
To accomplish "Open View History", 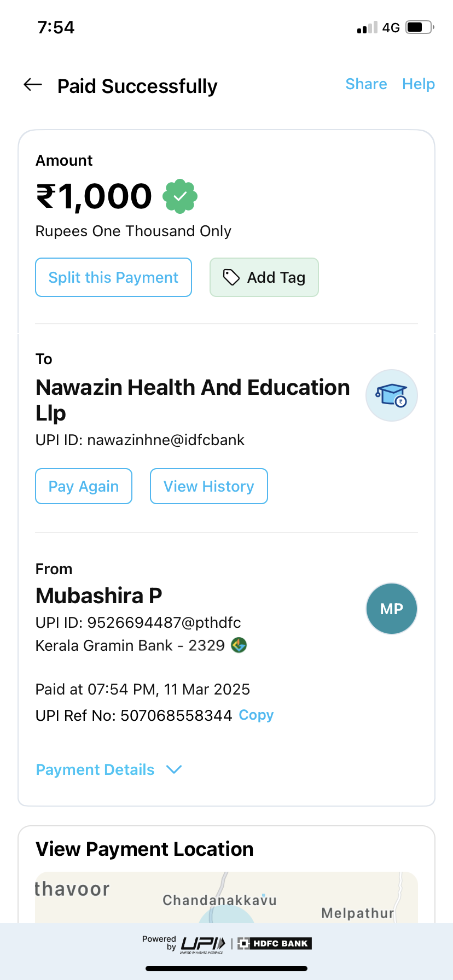I will point(208,486).
